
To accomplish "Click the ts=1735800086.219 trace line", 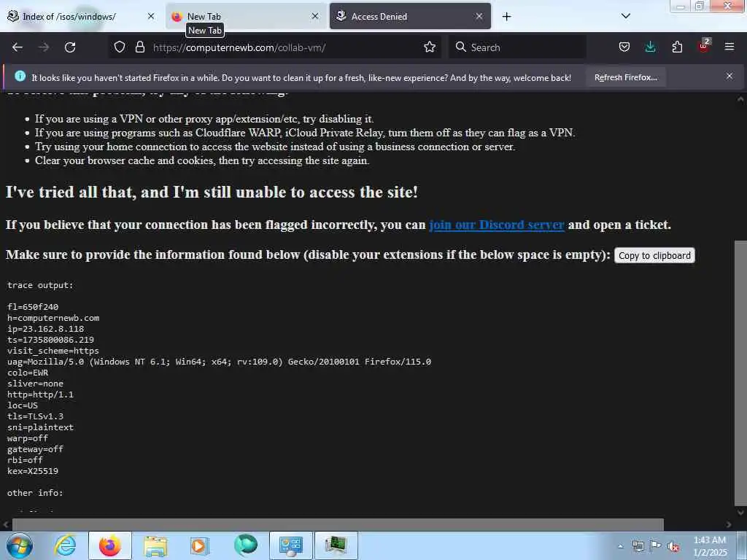I will tap(50, 340).
